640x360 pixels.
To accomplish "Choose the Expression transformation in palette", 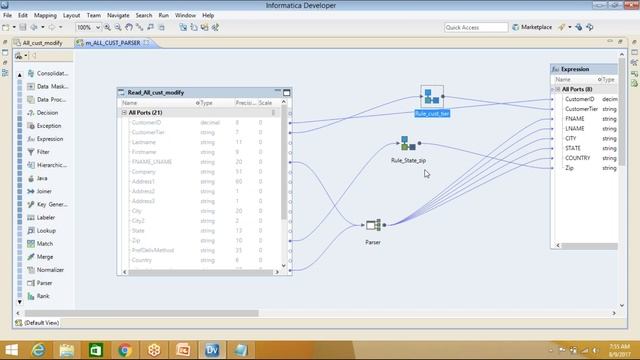I will pos(45,139).
